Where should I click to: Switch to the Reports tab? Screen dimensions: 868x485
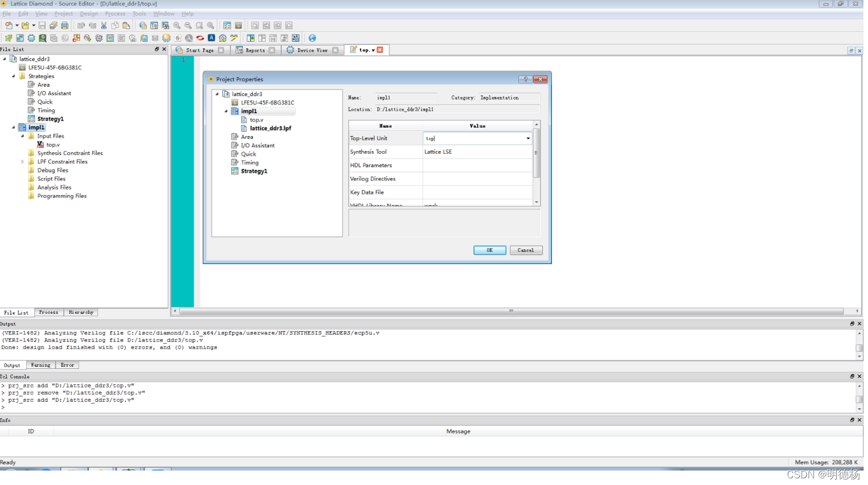coord(255,50)
